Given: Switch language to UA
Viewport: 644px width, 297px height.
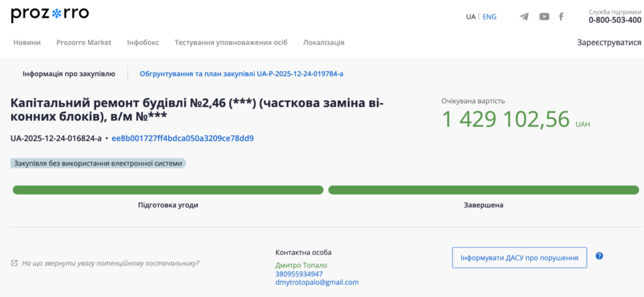Looking at the screenshot, I should [x=470, y=17].
